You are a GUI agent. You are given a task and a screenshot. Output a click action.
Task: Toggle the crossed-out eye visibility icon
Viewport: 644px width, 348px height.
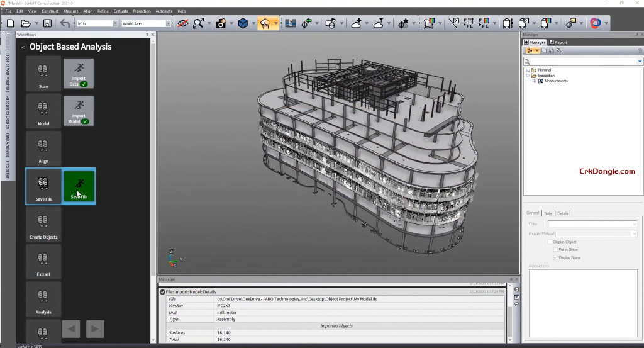point(183,23)
